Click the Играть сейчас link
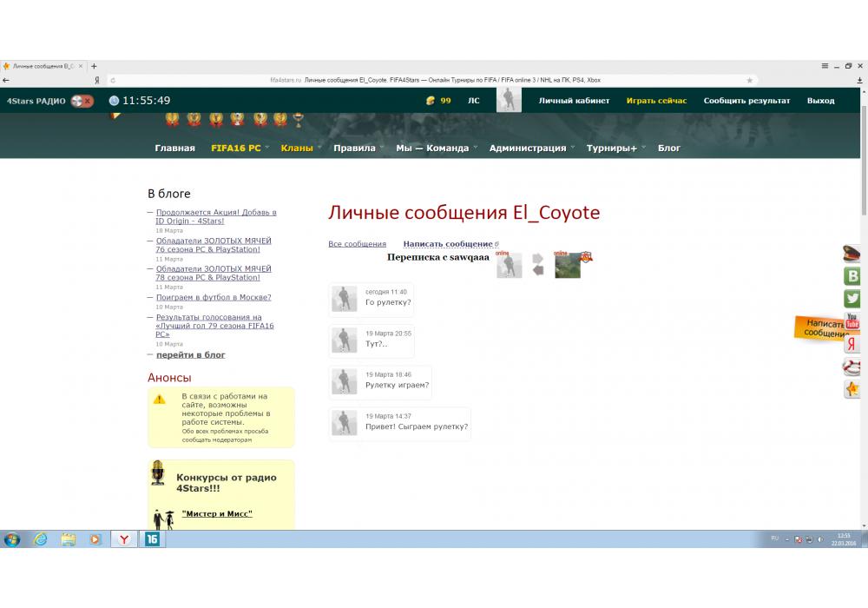Viewport: 868px width, 608px height. pos(656,101)
